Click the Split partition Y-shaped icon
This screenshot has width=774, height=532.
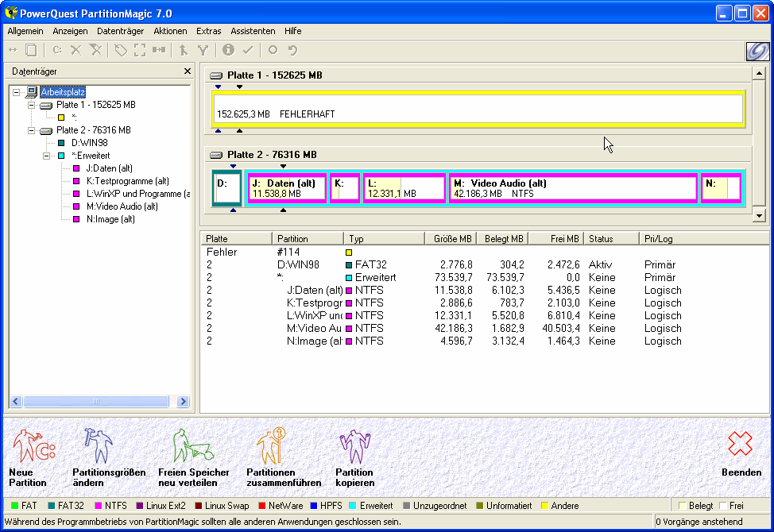point(203,50)
